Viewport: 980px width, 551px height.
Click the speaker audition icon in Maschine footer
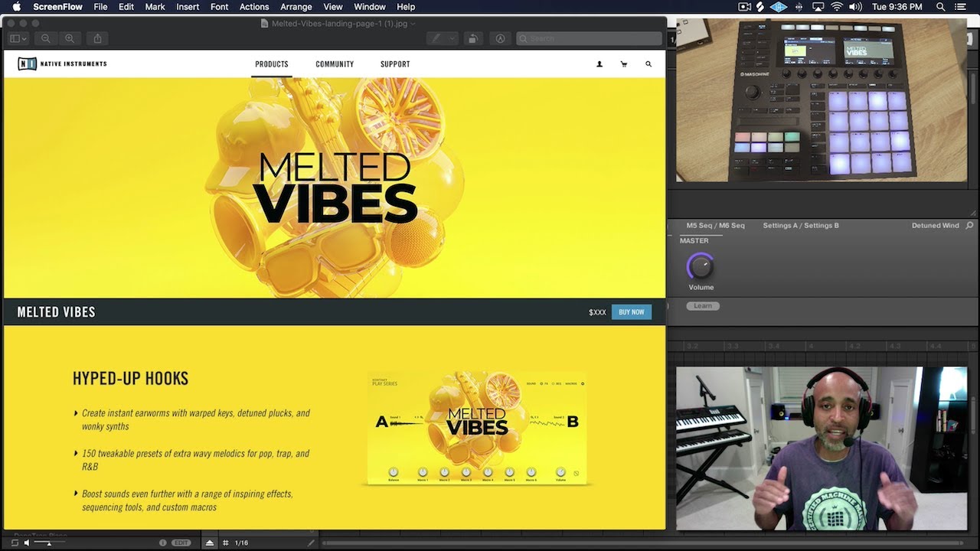coord(27,543)
